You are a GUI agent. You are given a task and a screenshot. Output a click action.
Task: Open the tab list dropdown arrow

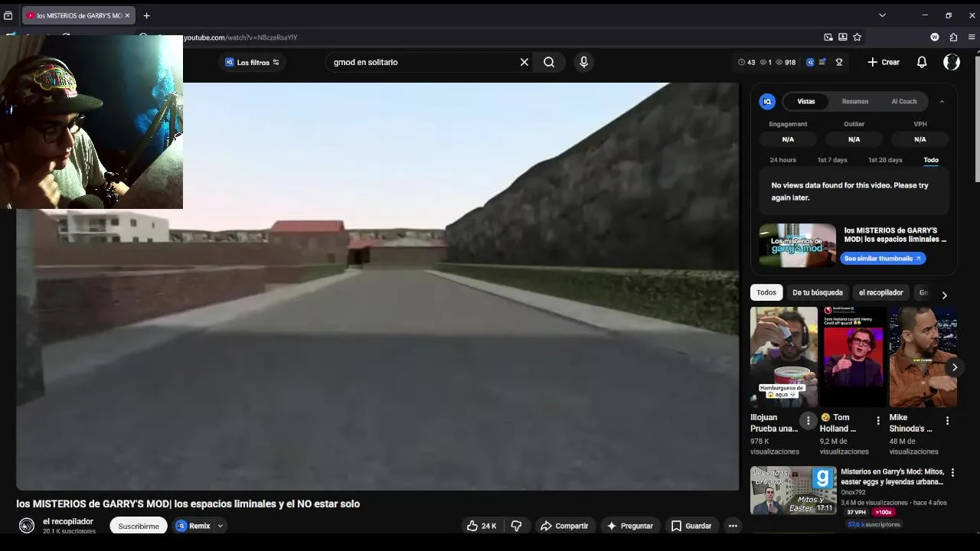[x=882, y=15]
